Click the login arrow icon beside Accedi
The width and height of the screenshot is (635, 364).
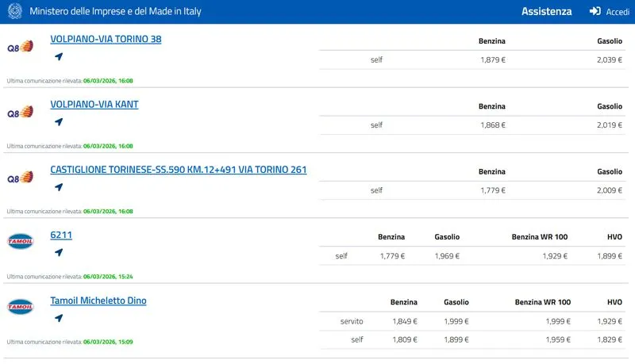595,12
